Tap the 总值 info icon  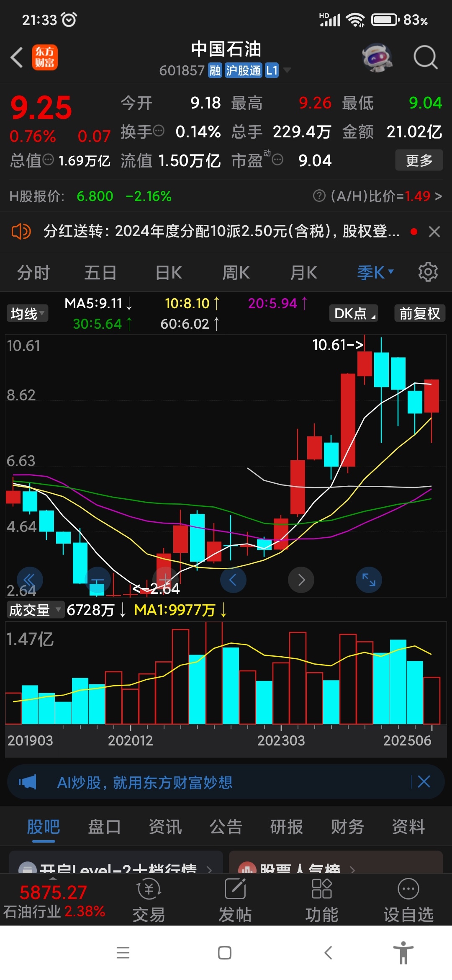tap(49, 160)
